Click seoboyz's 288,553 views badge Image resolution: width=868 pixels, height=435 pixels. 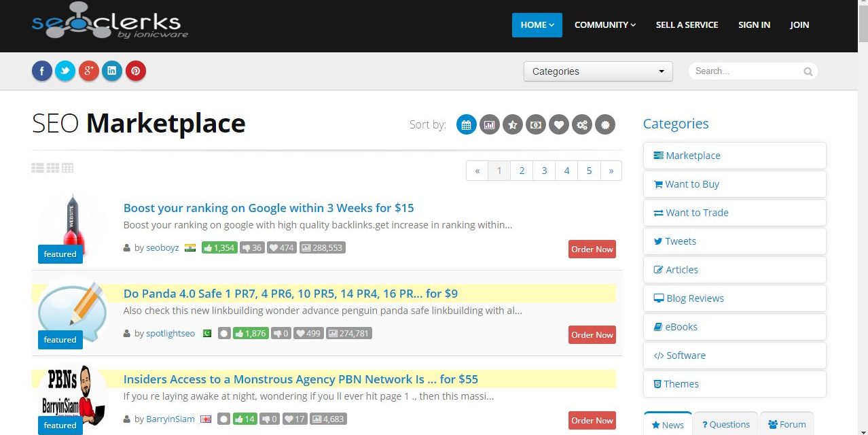[x=323, y=248]
